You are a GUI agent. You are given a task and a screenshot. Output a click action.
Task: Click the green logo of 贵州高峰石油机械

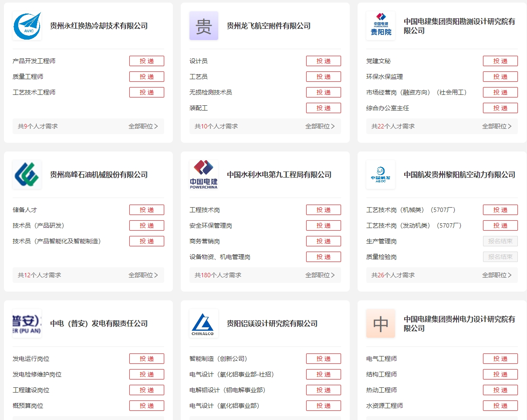27,175
